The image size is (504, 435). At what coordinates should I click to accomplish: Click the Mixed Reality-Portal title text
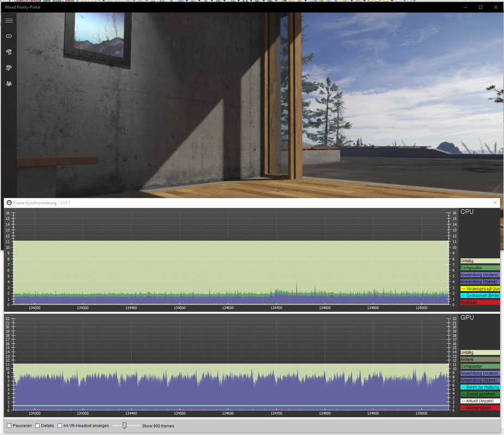[22, 7]
